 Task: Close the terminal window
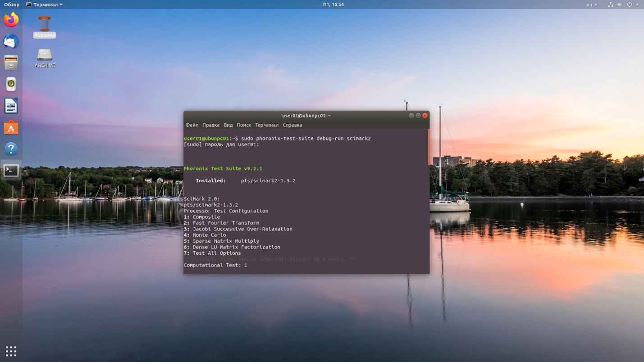pyautogui.click(x=425, y=116)
